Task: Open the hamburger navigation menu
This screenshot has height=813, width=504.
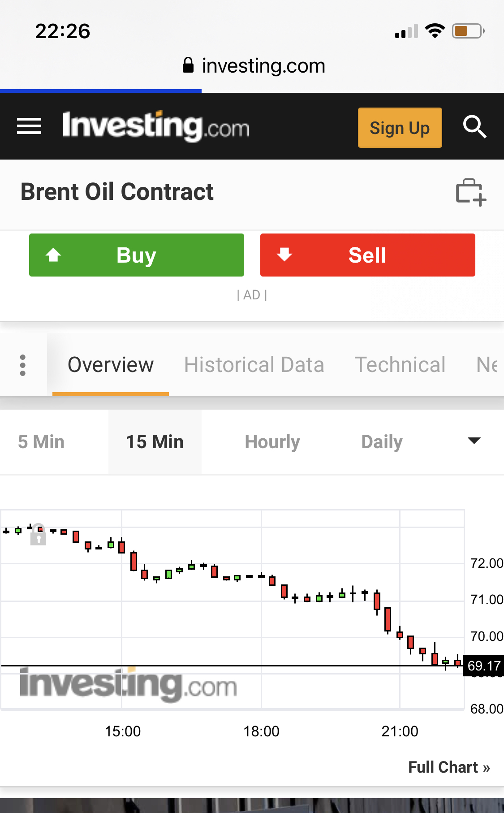Action: [x=29, y=126]
